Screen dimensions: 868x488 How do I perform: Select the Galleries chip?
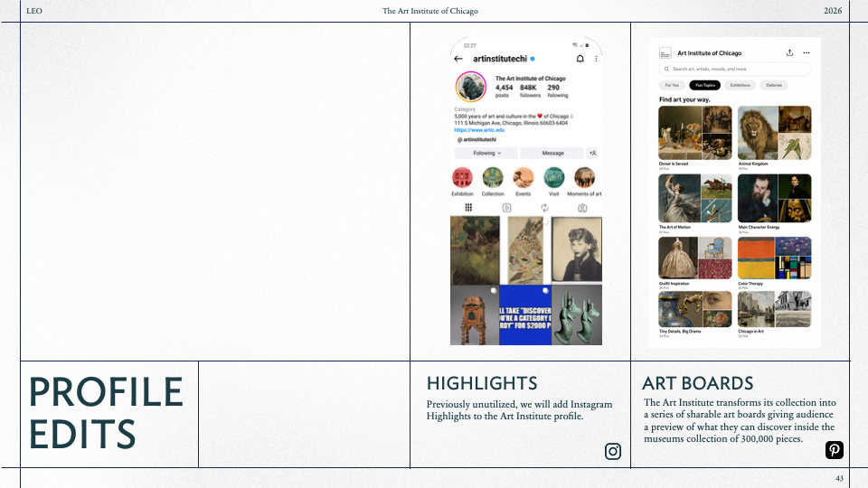(774, 85)
